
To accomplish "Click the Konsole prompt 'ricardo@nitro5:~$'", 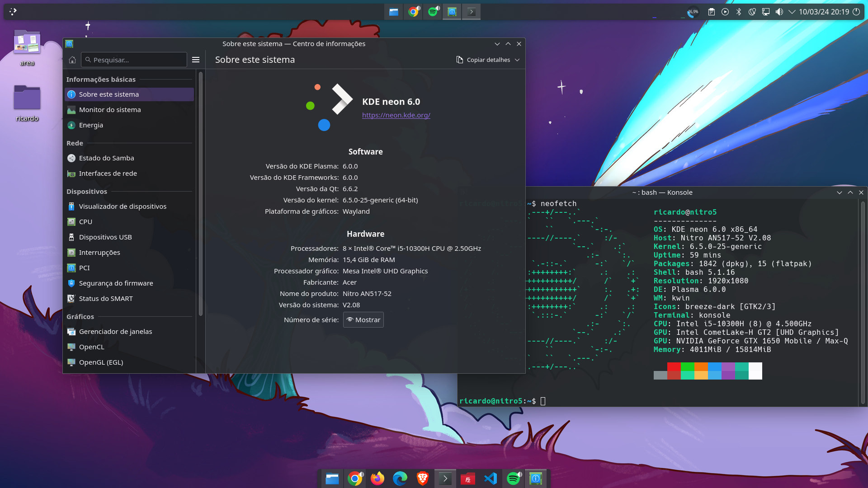I will [498, 401].
